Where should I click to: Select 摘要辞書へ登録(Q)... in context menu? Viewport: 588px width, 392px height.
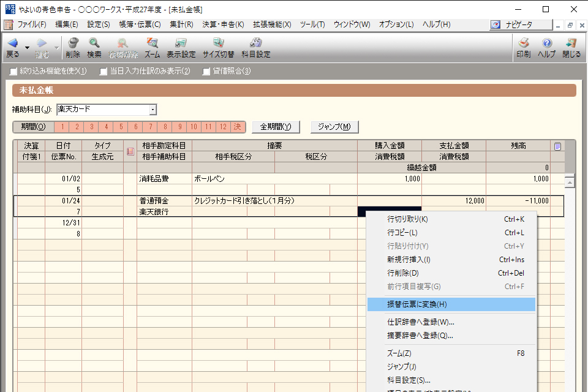[451, 336]
